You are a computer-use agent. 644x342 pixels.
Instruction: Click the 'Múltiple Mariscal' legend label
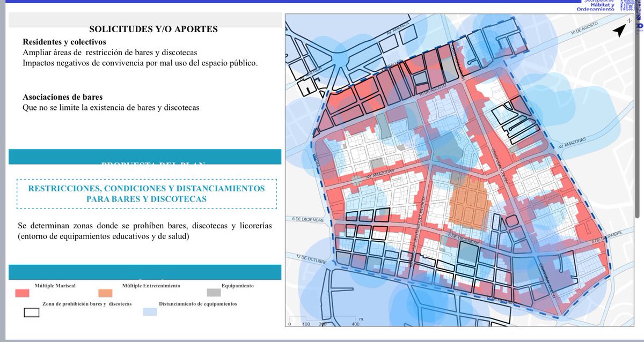click(55, 286)
